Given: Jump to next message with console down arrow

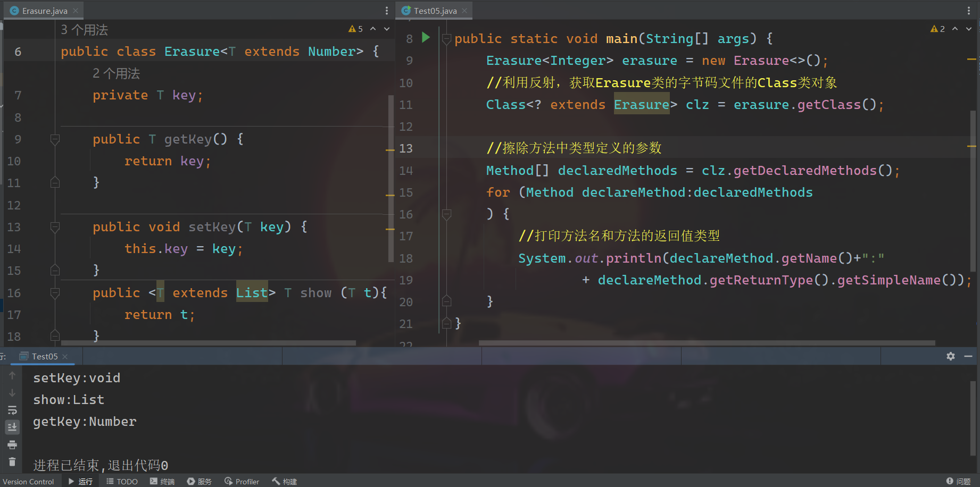Looking at the screenshot, I should click(12, 393).
